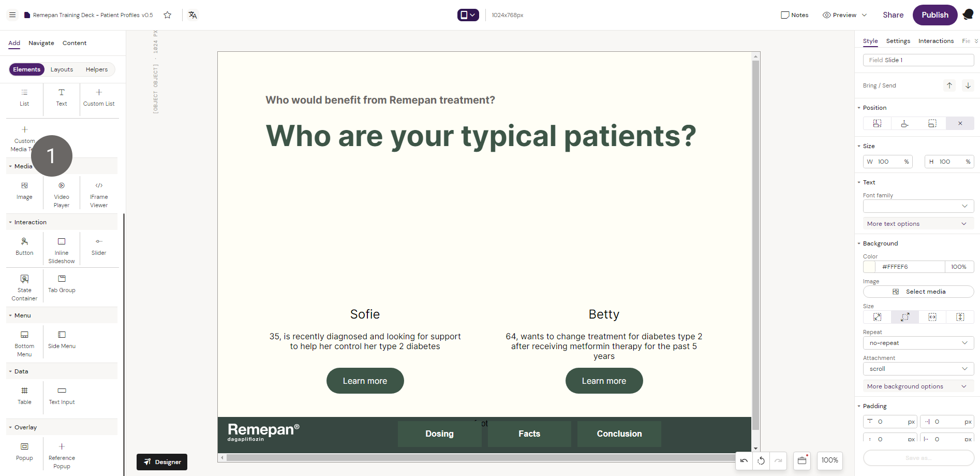Insert a Tab Group element
This screenshot has height=476, width=980.
[x=62, y=283]
